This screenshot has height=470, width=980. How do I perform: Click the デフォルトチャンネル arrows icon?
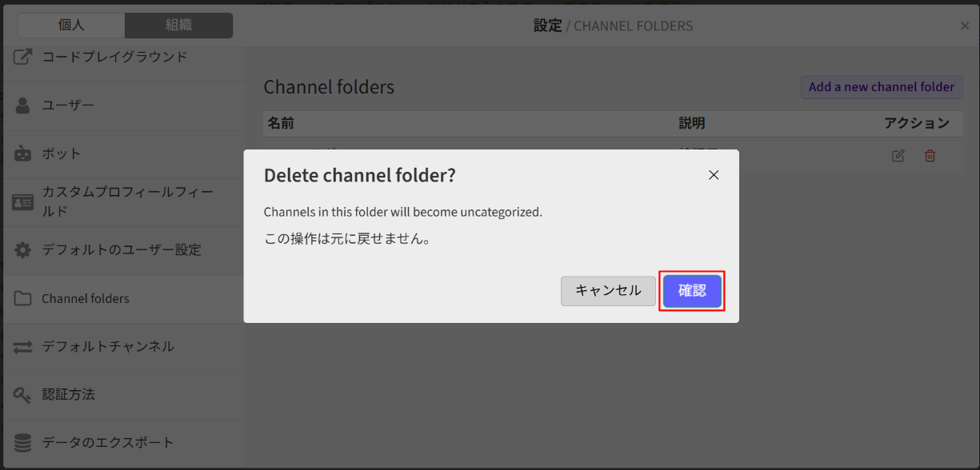point(23,347)
